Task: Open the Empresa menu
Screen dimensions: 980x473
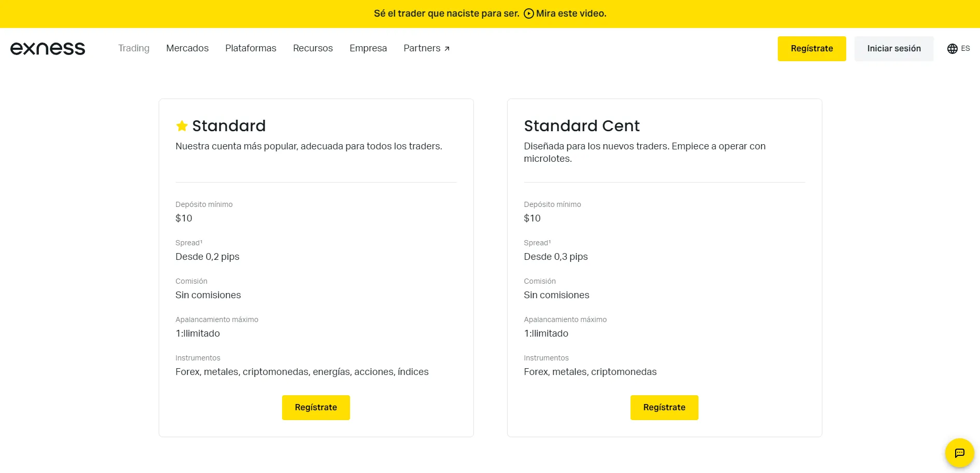Action: (368, 48)
